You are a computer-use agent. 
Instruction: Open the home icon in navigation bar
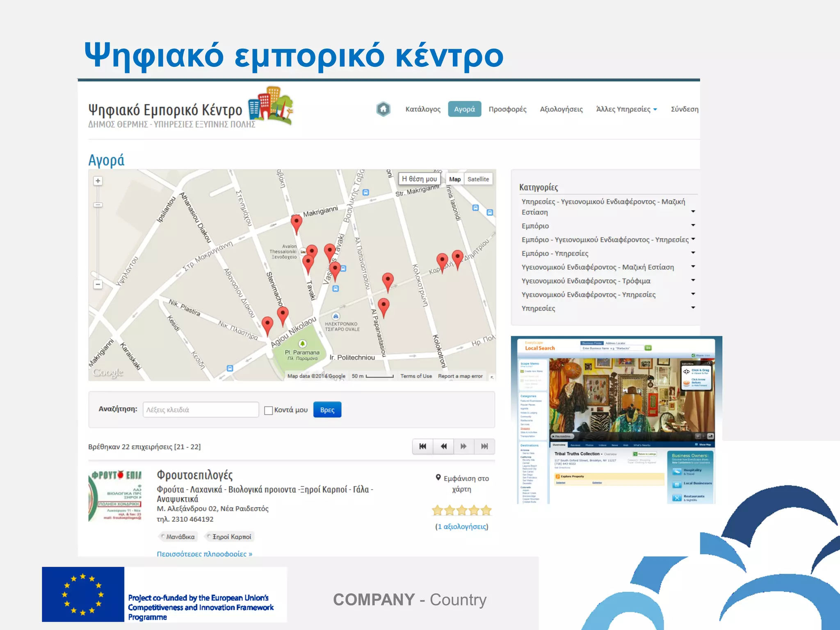383,109
